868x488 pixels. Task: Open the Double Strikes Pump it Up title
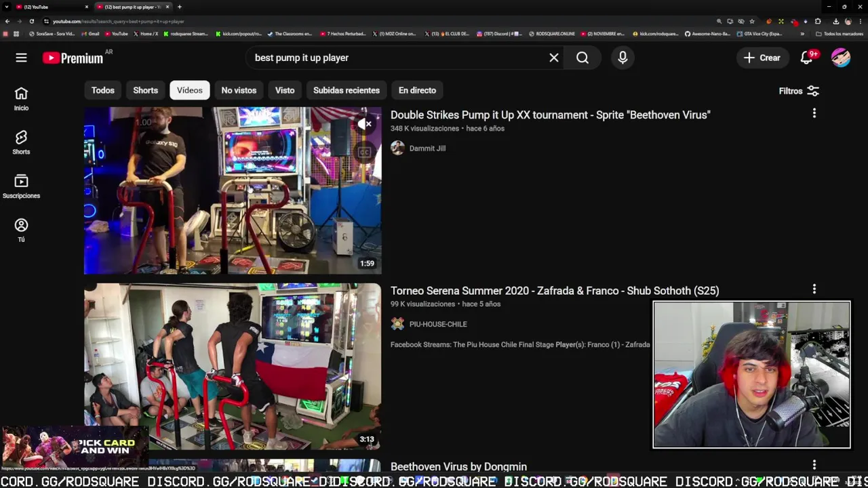tap(550, 115)
